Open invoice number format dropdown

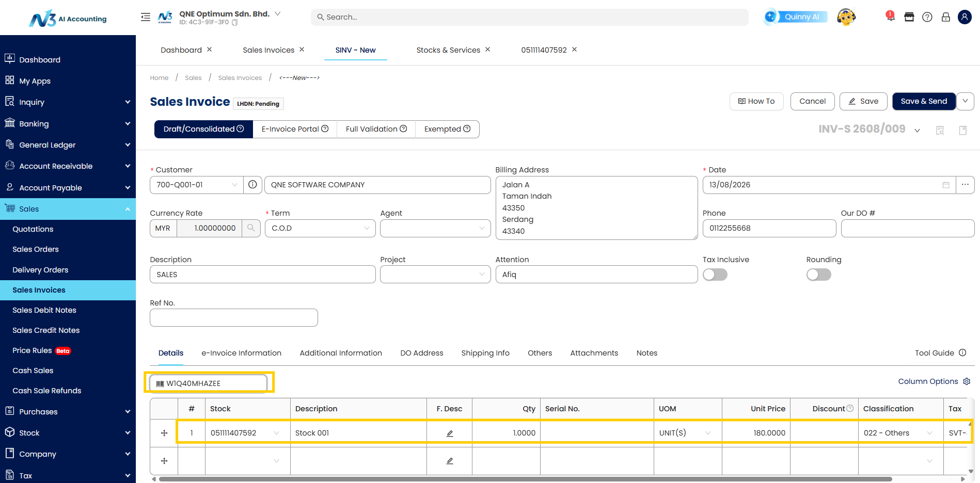917,131
